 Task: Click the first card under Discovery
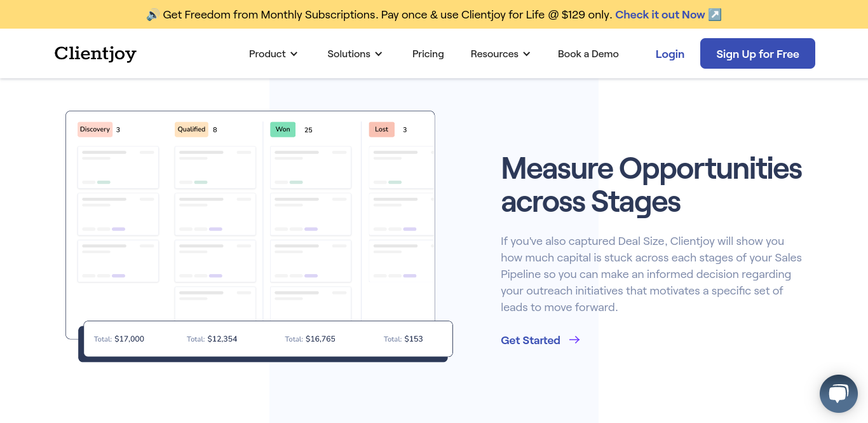[118, 167]
